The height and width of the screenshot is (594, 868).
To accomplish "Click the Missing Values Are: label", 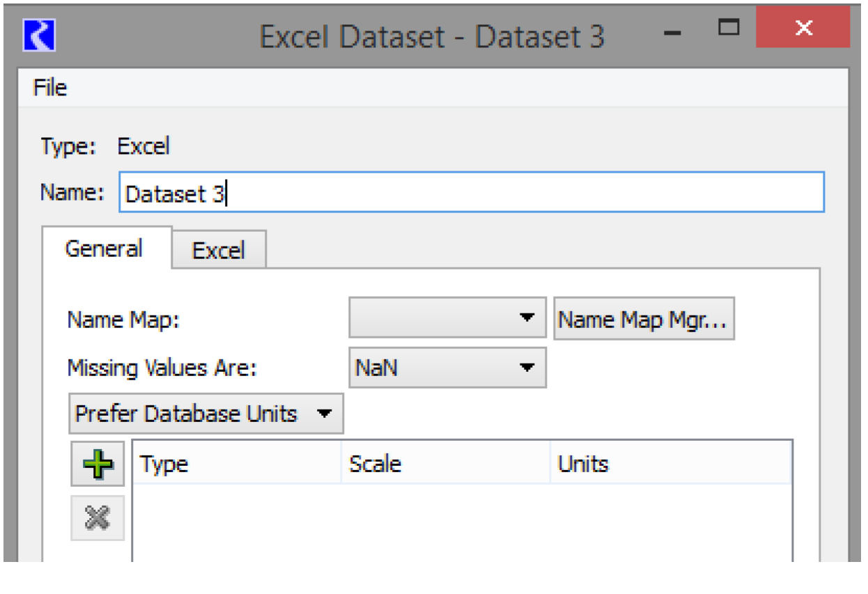I will [x=162, y=368].
